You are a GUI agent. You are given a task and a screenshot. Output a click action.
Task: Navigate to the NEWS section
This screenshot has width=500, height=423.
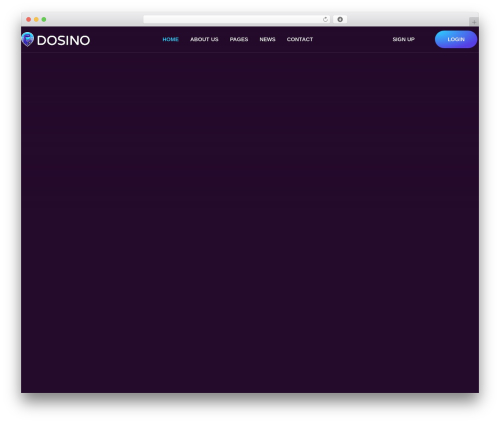point(267,39)
